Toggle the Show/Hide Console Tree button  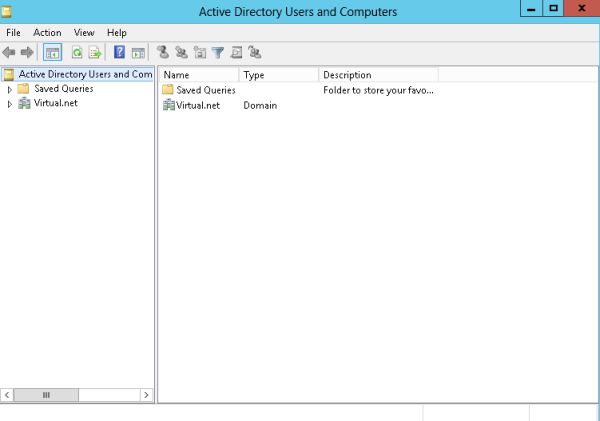pyautogui.click(x=52, y=52)
